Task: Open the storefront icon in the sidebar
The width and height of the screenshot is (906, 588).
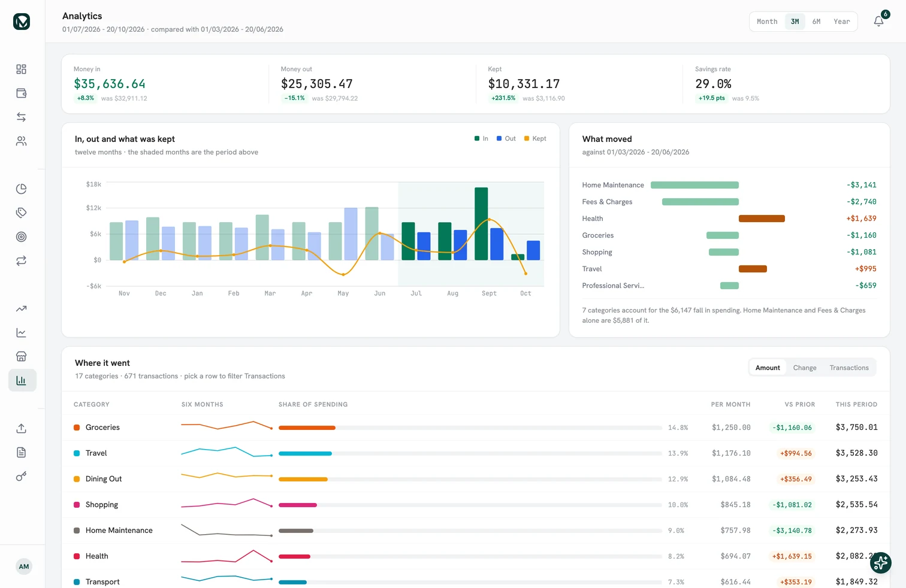Action: click(x=22, y=357)
